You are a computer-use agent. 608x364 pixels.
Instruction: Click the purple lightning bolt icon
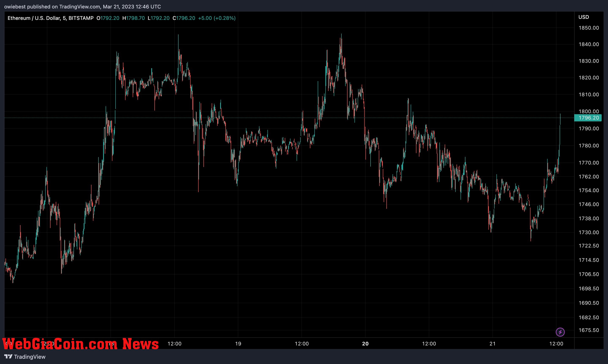(560, 332)
